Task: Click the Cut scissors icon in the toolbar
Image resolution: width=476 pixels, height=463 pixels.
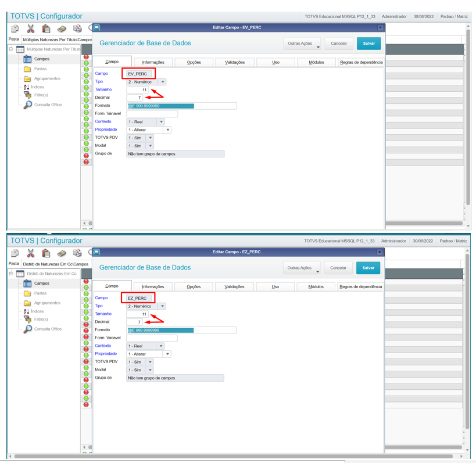Action: [x=30, y=27]
